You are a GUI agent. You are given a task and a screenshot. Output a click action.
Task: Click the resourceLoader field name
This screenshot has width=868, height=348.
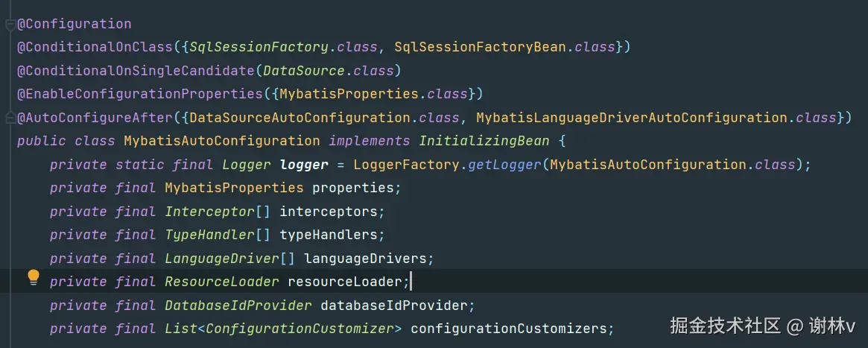345,282
